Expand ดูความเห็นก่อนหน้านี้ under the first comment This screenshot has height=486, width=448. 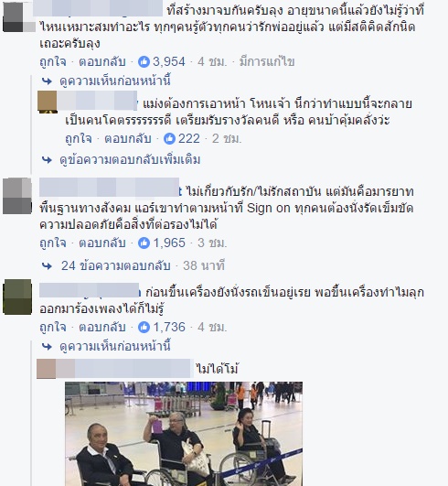[x=115, y=81]
